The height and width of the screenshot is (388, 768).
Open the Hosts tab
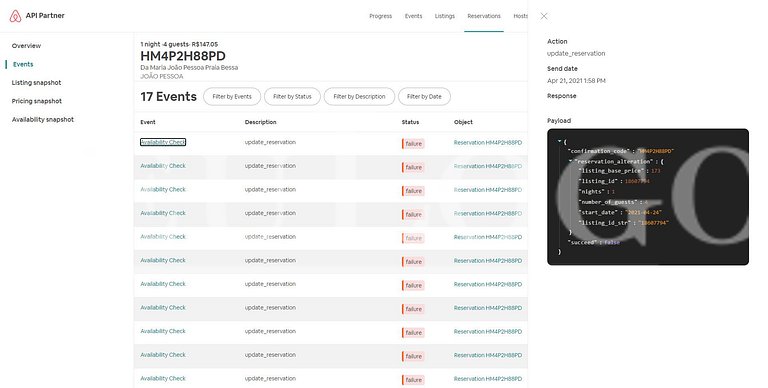point(520,16)
